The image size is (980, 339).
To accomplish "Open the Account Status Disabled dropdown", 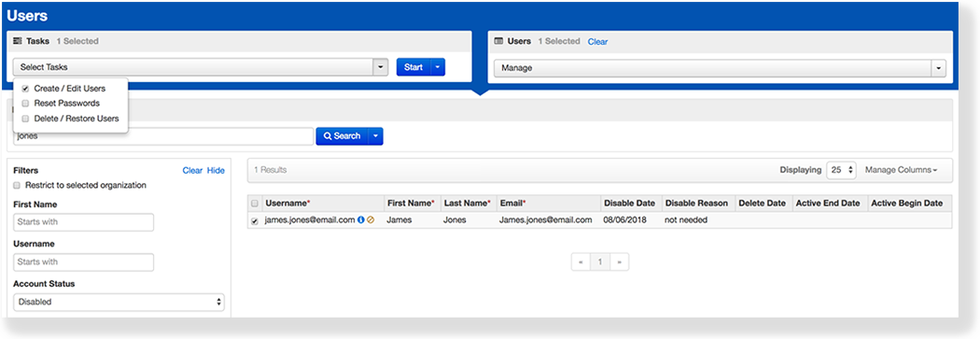I will (x=119, y=302).
